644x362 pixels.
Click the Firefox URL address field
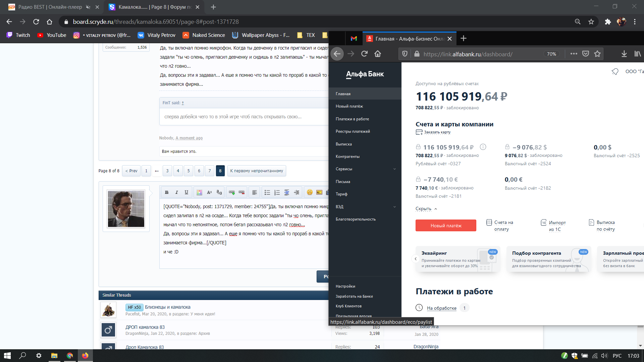click(480, 54)
